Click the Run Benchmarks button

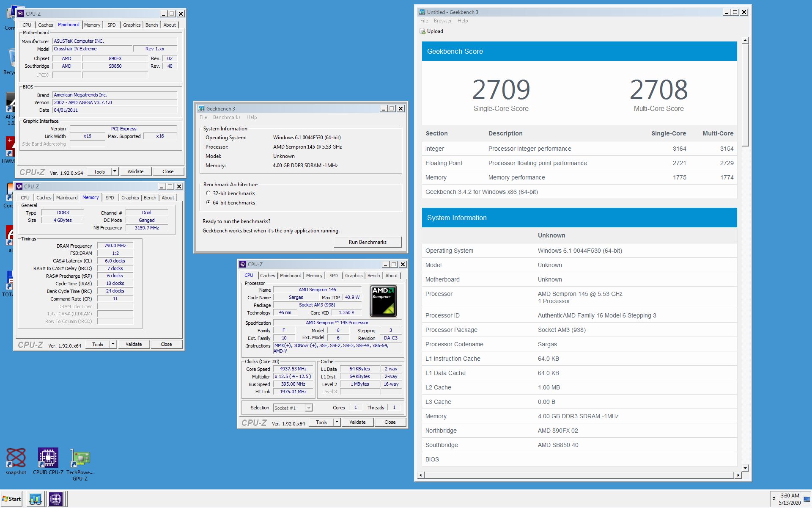(x=368, y=242)
